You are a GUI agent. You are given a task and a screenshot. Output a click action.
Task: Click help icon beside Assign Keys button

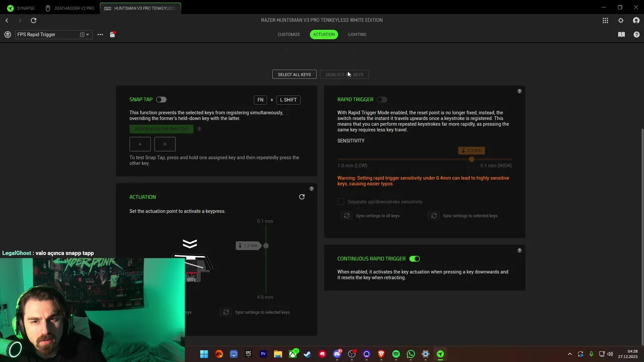point(199,129)
